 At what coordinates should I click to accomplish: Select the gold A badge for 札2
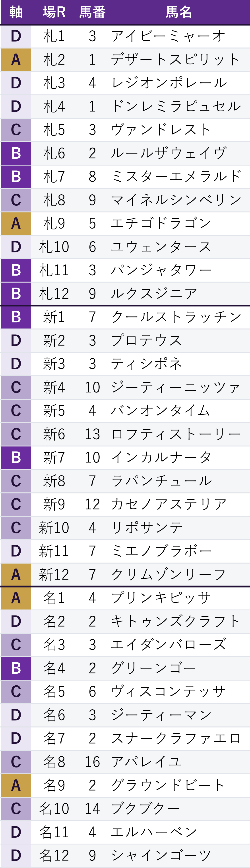pyautogui.click(x=16, y=60)
